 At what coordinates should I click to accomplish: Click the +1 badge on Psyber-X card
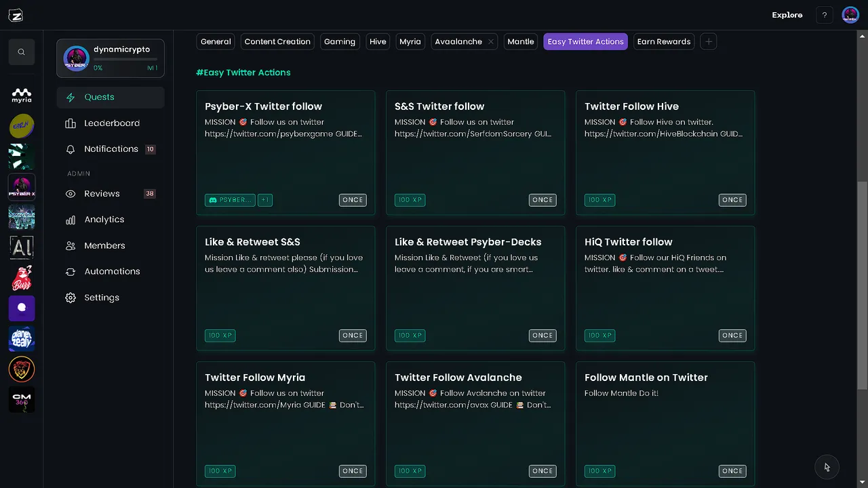pos(265,200)
